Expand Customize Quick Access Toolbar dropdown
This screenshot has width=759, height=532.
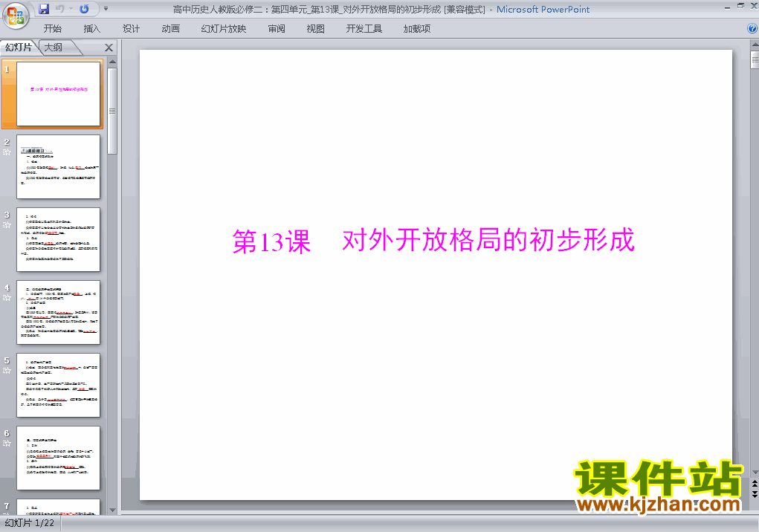click(106, 9)
